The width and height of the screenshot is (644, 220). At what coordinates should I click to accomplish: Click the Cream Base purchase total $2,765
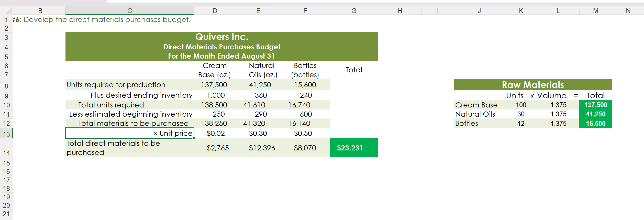(x=218, y=148)
